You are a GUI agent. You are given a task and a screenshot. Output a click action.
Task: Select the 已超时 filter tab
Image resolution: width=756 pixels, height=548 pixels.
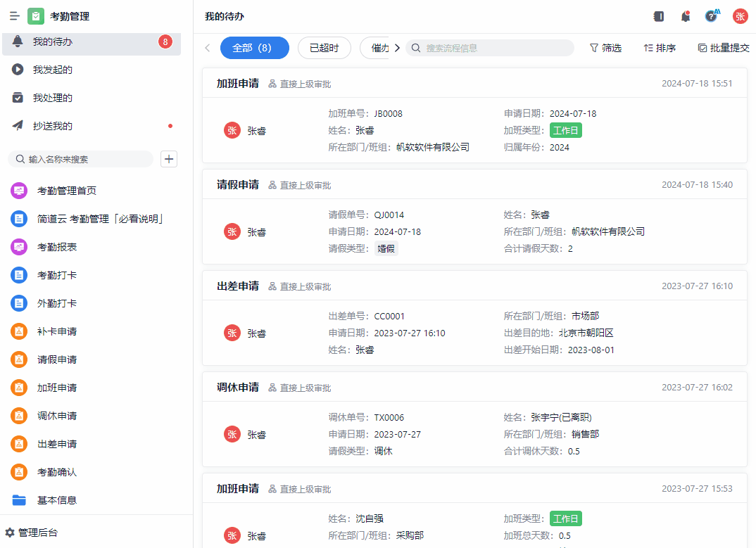click(x=324, y=48)
